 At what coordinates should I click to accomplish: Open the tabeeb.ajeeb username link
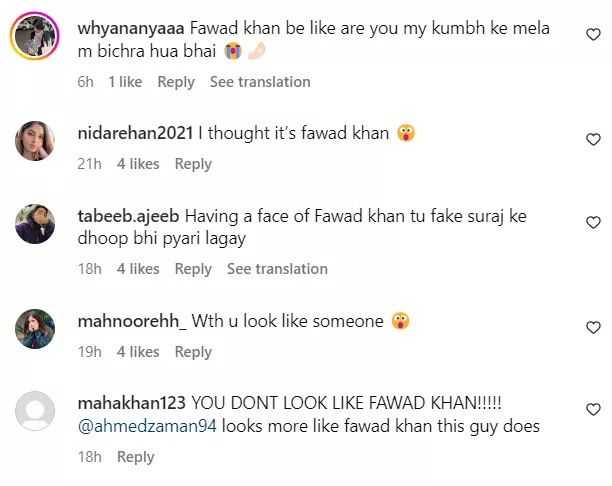tap(129, 215)
